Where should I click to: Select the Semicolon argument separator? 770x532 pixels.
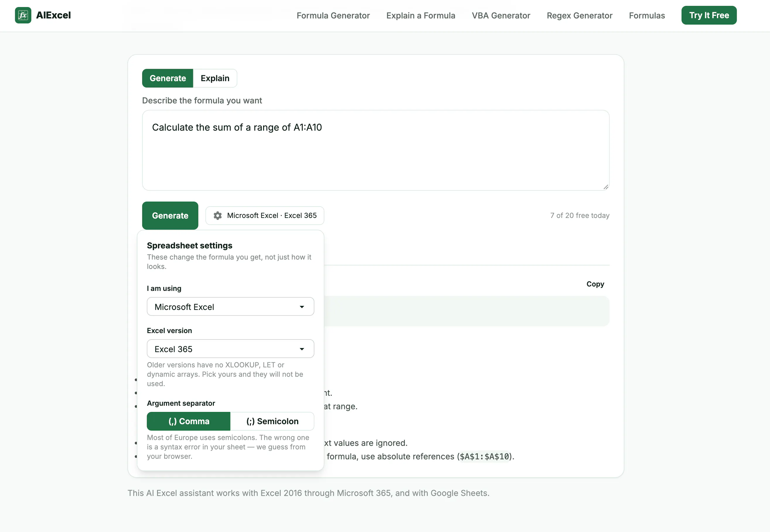point(272,421)
